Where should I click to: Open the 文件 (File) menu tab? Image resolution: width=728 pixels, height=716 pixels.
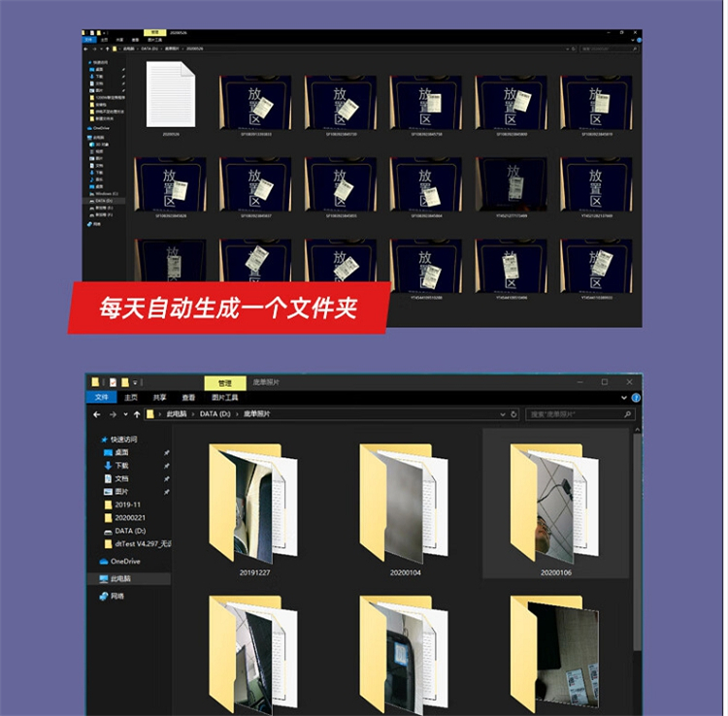pyautogui.click(x=101, y=397)
